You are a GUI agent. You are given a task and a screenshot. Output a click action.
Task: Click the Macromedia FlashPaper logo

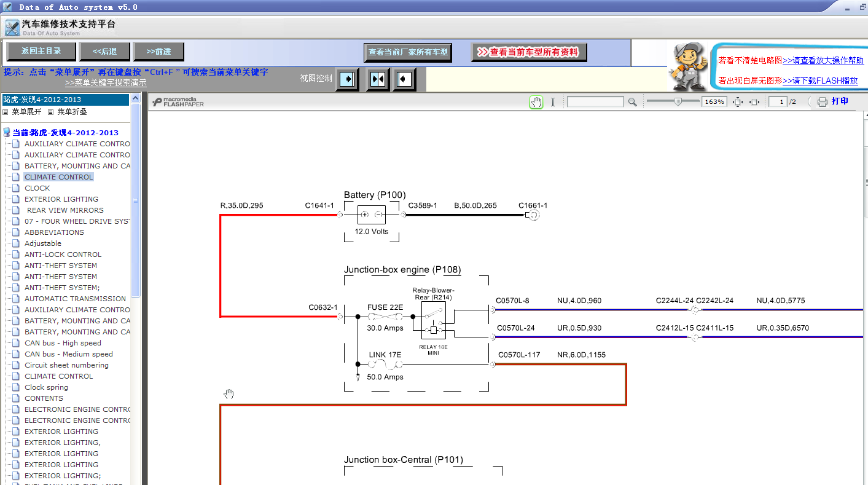tap(178, 102)
